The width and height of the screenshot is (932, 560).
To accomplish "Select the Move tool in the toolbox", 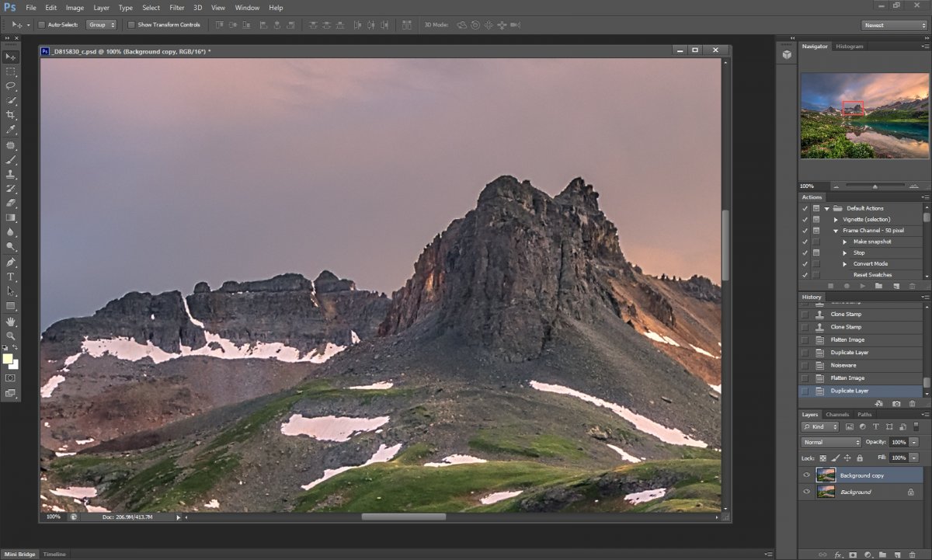I will pyautogui.click(x=11, y=57).
